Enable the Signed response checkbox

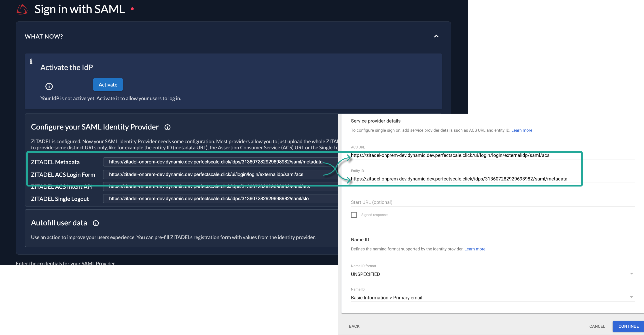[x=354, y=215]
